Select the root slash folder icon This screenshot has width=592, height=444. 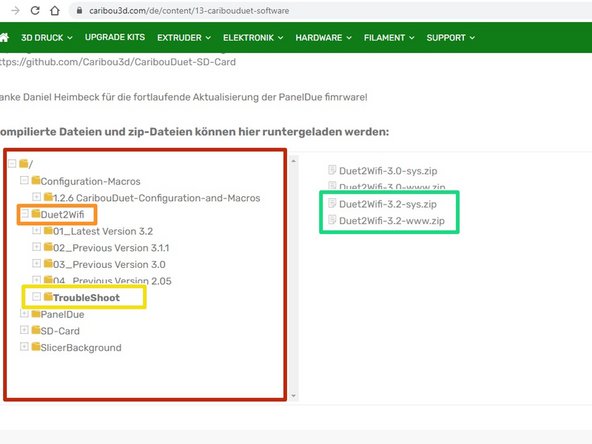[x=23, y=163]
